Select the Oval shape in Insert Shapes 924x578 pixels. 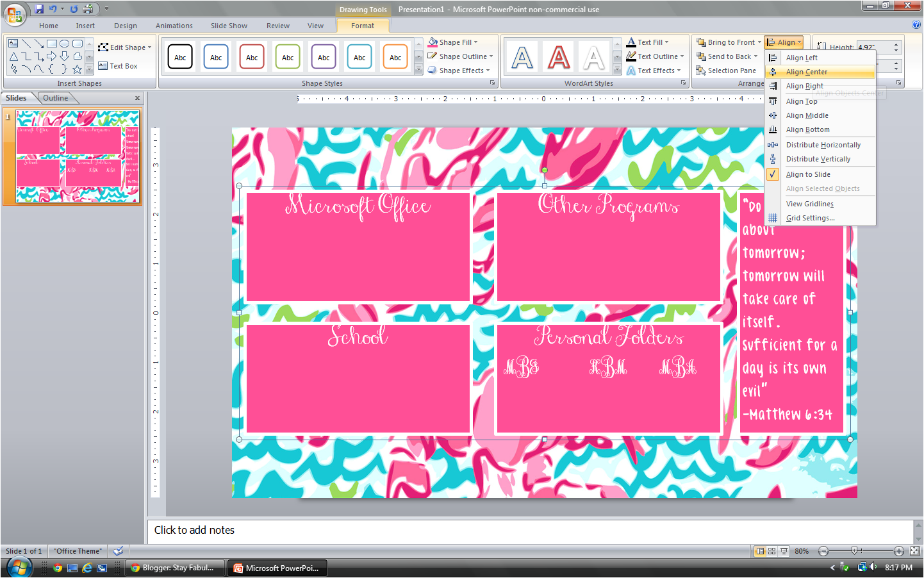[65, 44]
